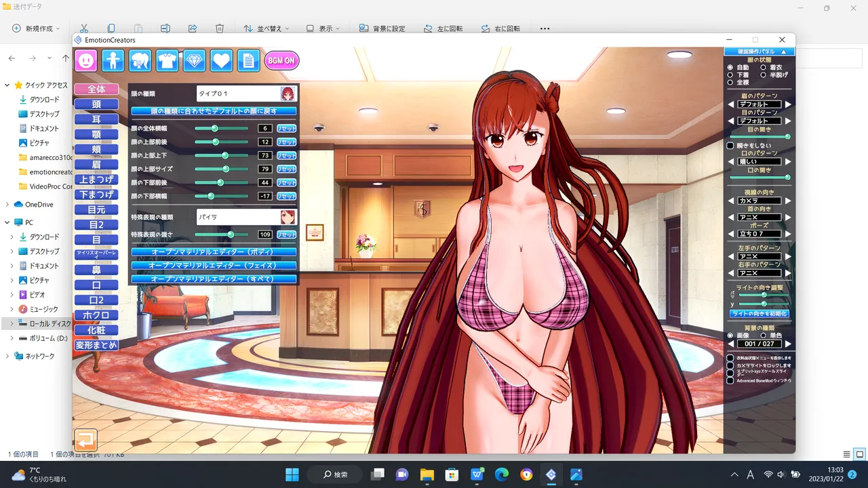Click the パイラ special expression thumbnail

click(288, 217)
